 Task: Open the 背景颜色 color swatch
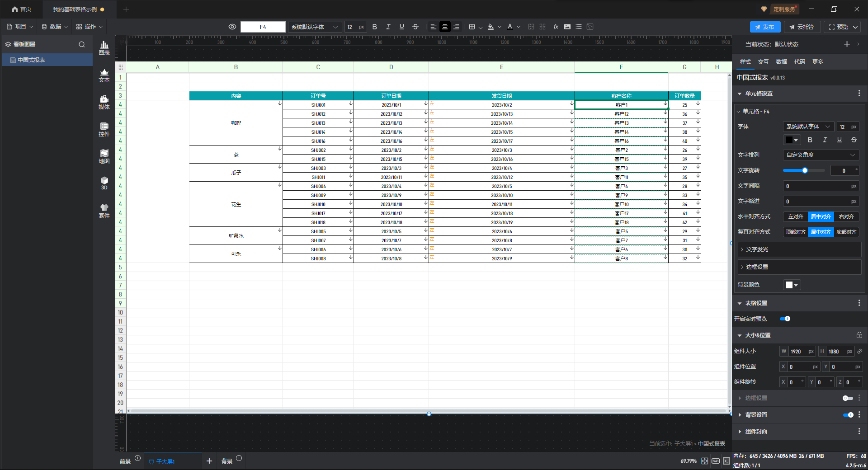pos(792,285)
